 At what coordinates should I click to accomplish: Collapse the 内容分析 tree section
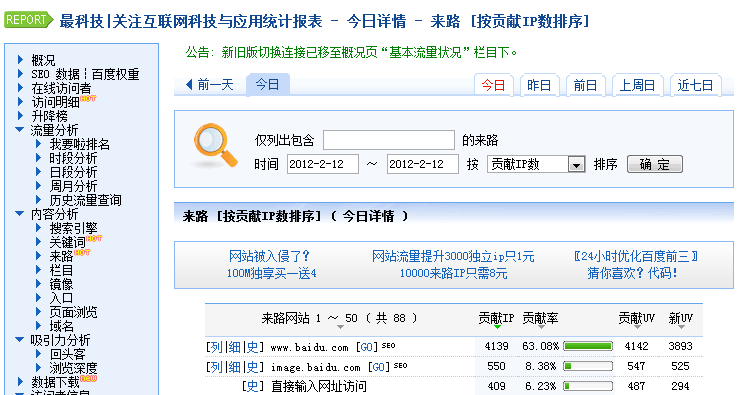coord(19,213)
